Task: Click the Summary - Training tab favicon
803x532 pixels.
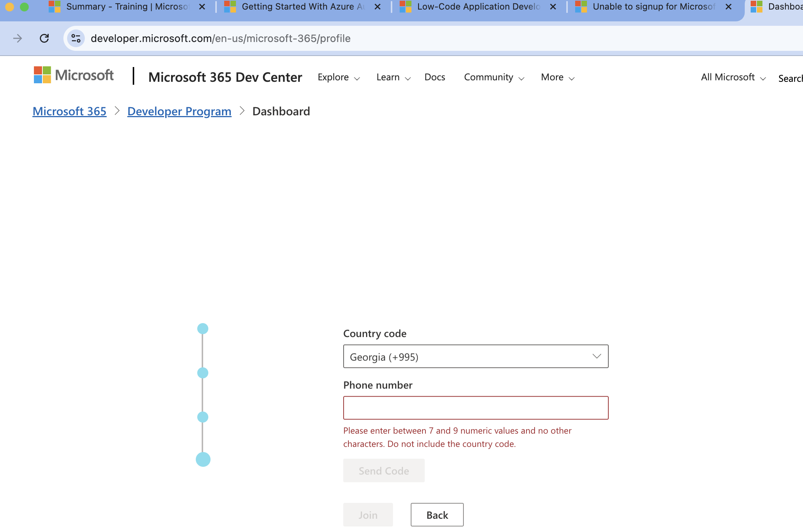Action: tap(55, 6)
